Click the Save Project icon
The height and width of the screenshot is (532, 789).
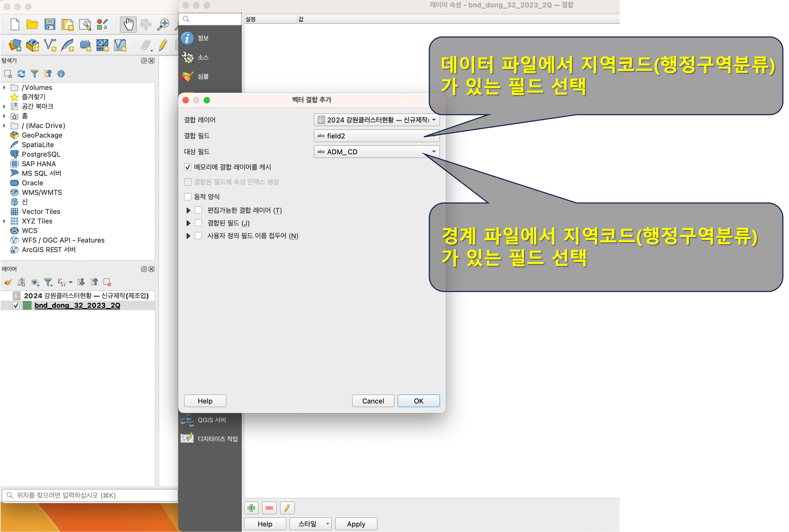pyautogui.click(x=49, y=25)
